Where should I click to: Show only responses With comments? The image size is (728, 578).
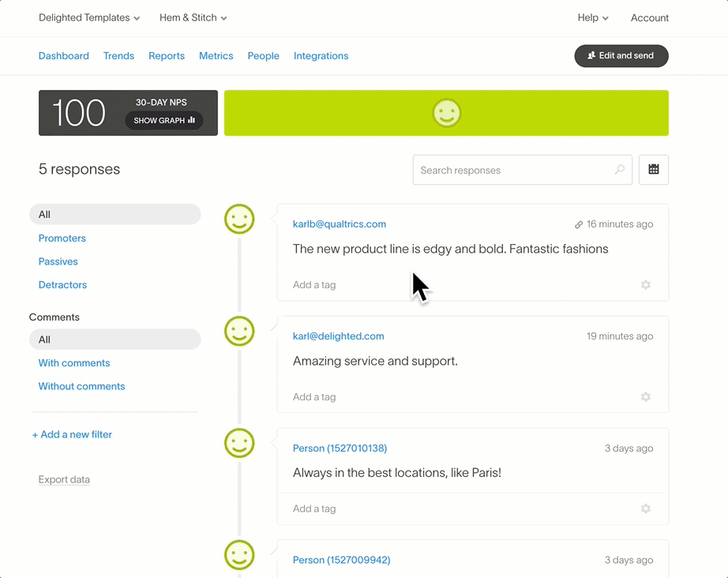74,363
